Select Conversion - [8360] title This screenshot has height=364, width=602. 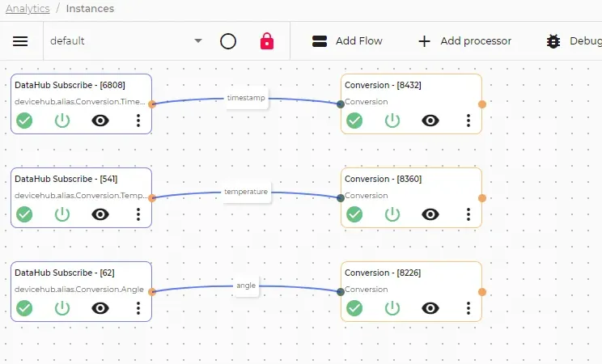[384, 179]
